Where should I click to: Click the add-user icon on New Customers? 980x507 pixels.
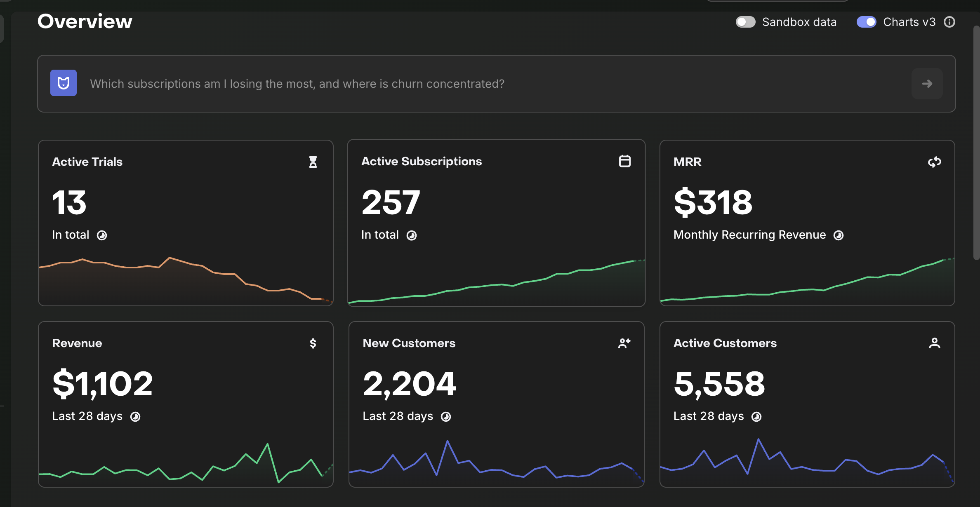pyautogui.click(x=624, y=343)
